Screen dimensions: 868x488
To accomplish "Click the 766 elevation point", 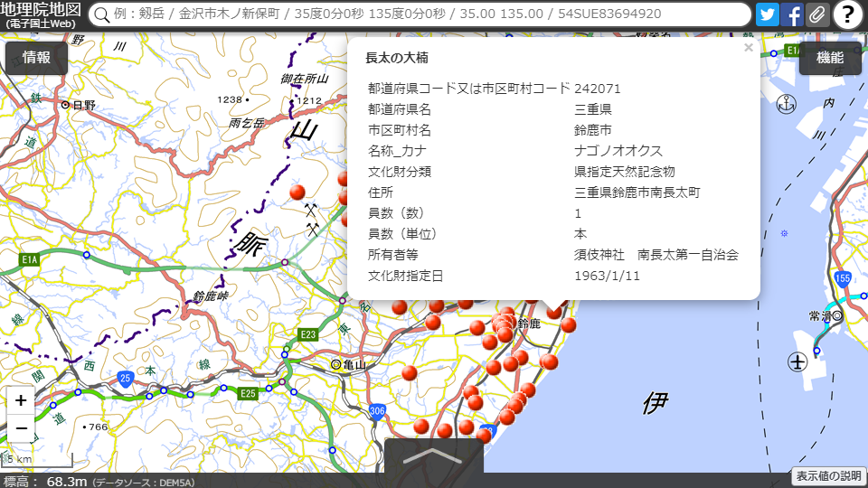I will pyautogui.click(x=95, y=427).
